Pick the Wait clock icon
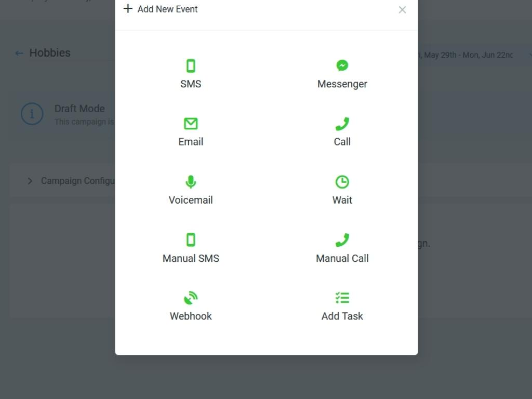 tap(342, 182)
